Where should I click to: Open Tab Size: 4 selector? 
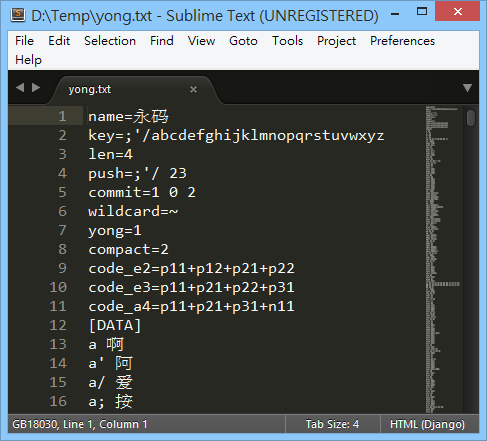[332, 424]
